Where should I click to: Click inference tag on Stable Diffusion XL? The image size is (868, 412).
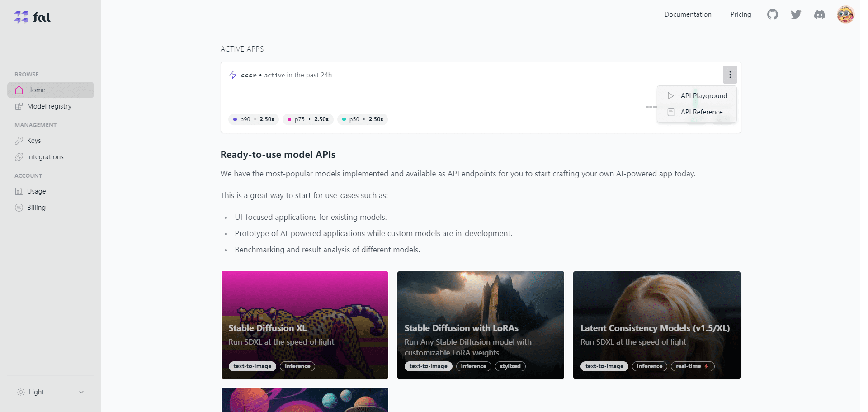(x=297, y=366)
